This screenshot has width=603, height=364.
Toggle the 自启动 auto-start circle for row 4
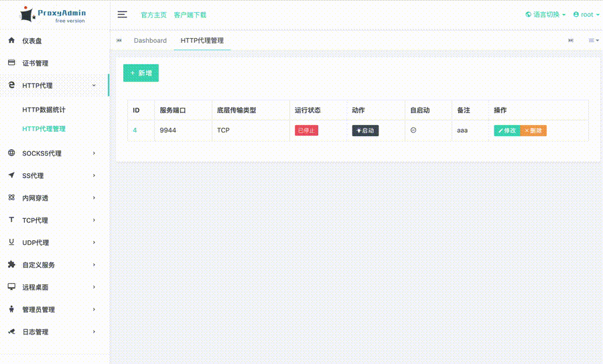413,130
